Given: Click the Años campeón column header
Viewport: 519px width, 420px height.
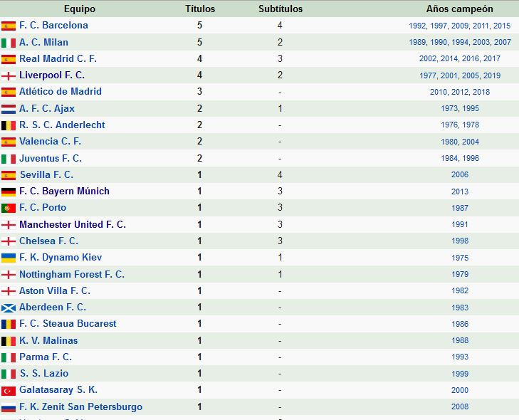Looking at the screenshot, I should [x=459, y=9].
